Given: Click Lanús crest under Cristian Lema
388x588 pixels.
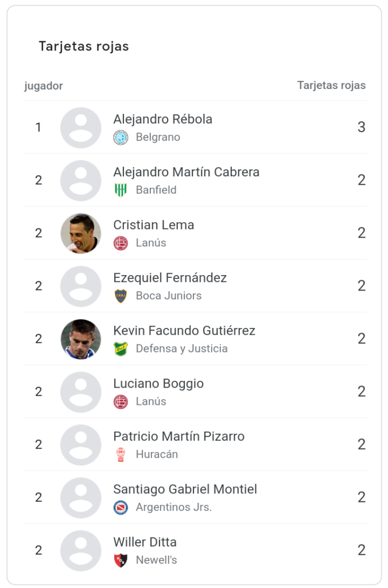Looking at the screenshot, I should pyautogui.click(x=121, y=243).
